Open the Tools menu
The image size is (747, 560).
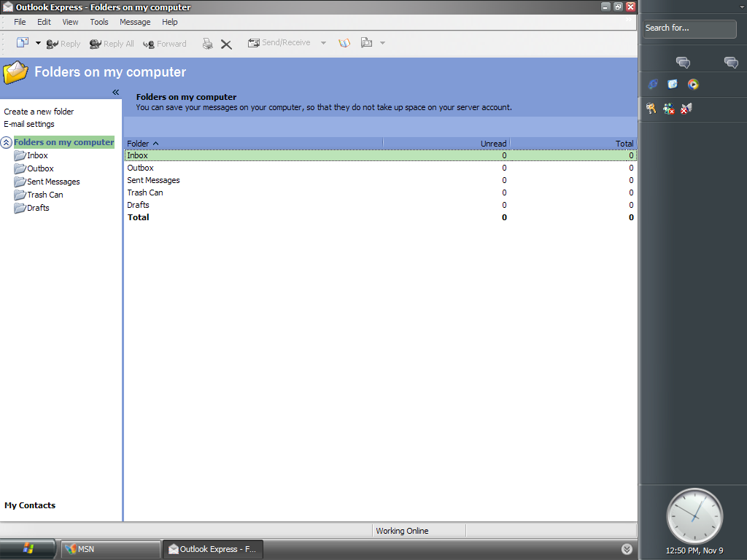(x=99, y=22)
